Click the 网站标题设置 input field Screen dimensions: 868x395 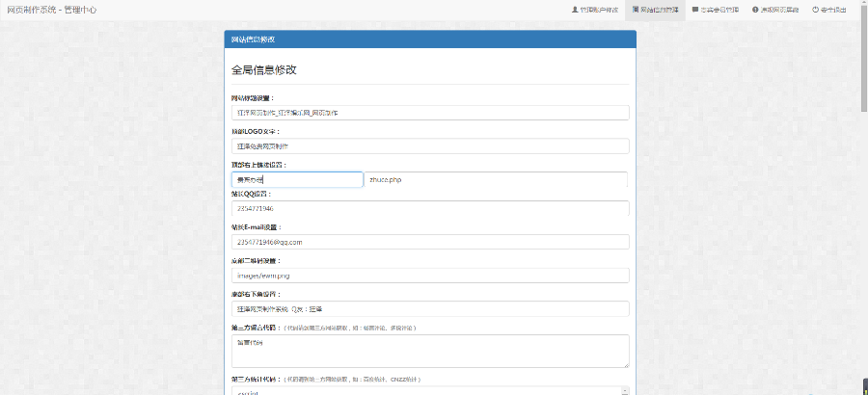pos(429,113)
